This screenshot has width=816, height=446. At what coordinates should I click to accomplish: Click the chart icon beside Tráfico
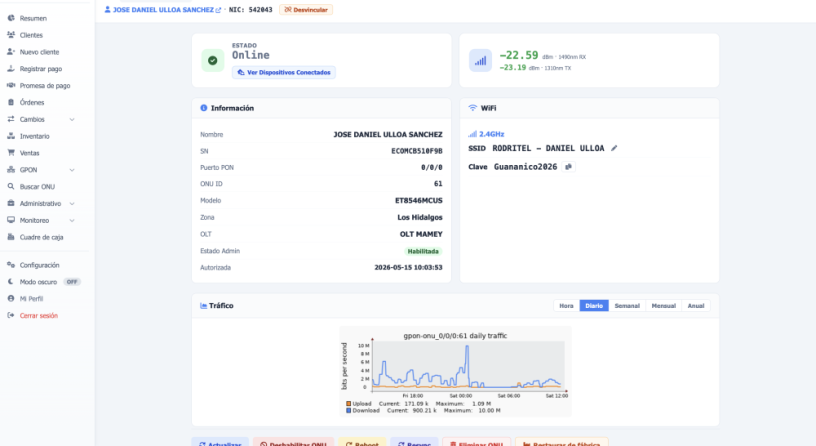pyautogui.click(x=203, y=306)
